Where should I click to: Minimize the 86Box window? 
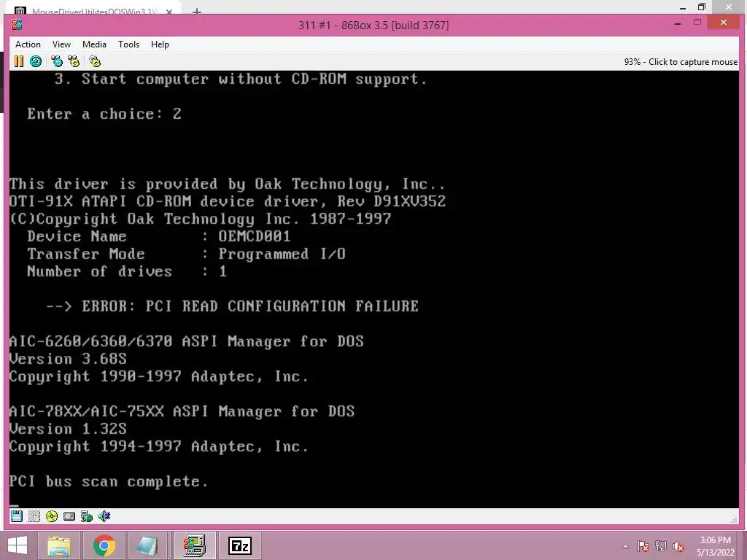(678, 23)
